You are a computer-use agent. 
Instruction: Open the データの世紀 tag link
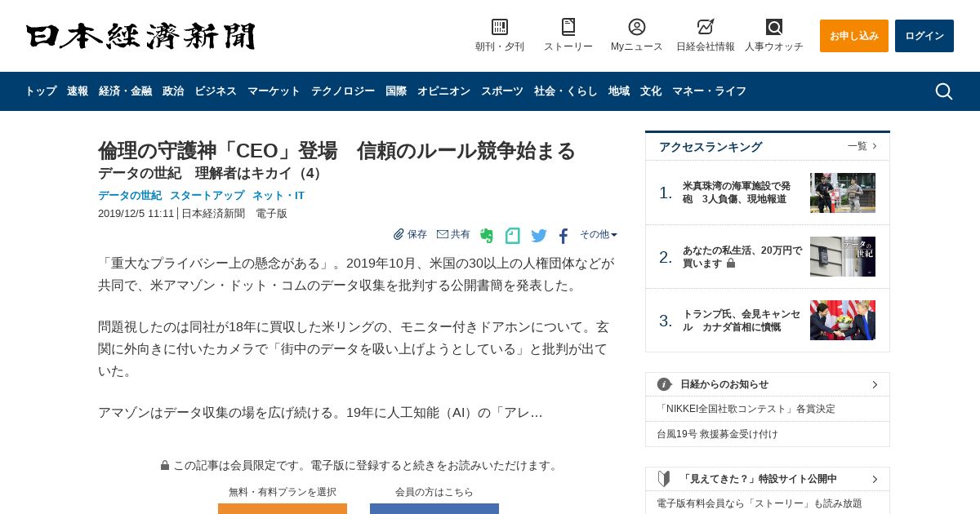(130, 196)
